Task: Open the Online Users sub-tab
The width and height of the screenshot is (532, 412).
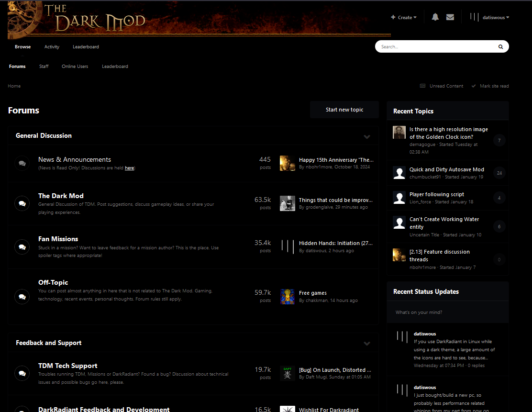Action: point(75,67)
